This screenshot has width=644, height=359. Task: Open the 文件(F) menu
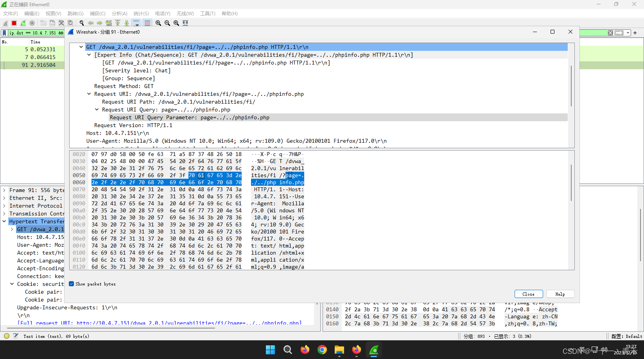11,13
